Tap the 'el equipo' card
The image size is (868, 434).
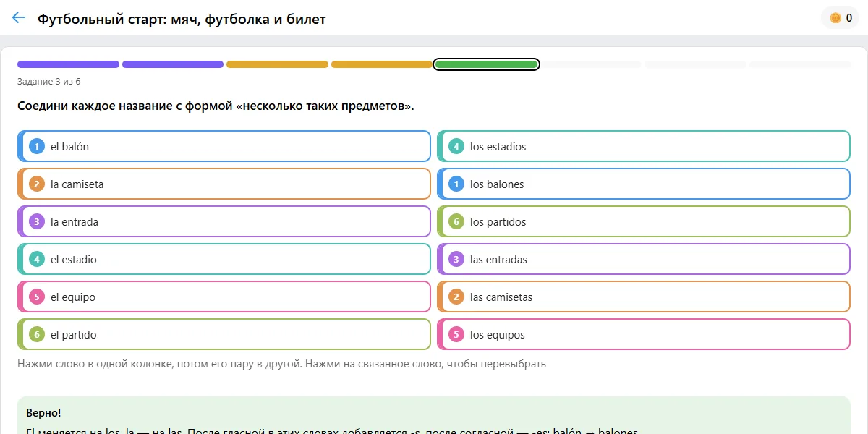(224, 297)
